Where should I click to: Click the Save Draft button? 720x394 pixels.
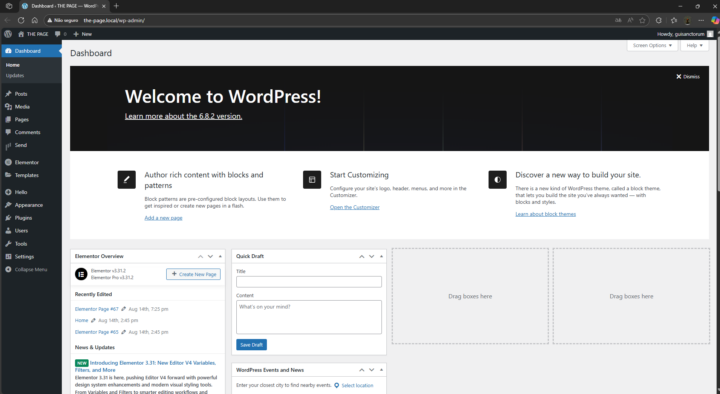click(251, 344)
